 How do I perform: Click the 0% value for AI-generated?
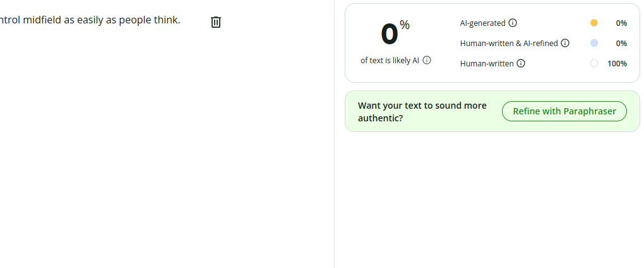621,23
